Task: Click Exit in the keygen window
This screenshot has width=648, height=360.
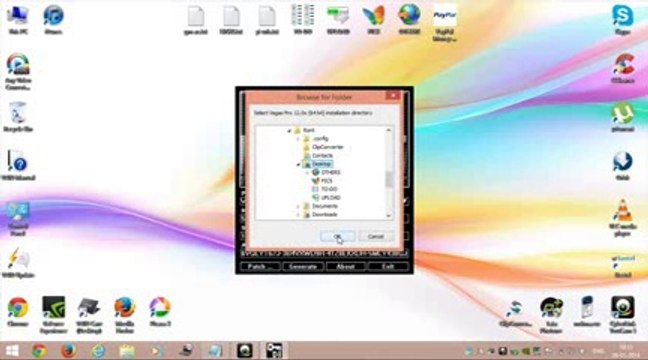Action: [388, 267]
